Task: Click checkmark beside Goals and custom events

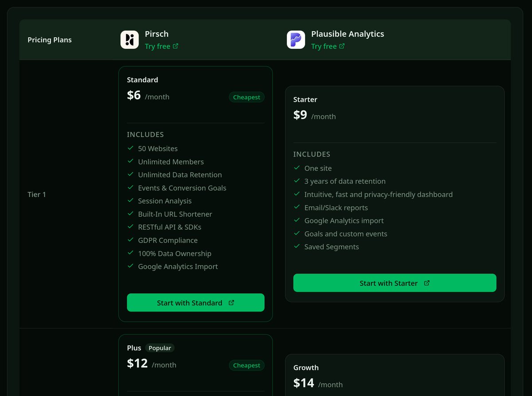Action: tap(297, 233)
